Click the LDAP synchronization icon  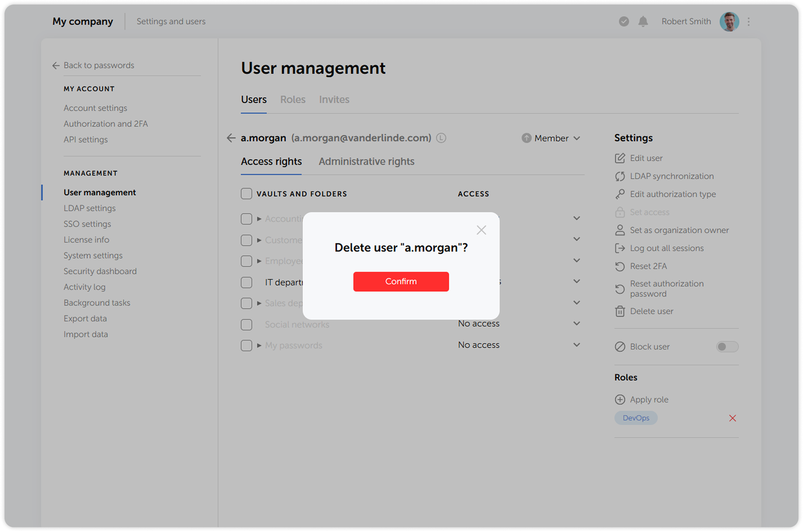tap(620, 176)
